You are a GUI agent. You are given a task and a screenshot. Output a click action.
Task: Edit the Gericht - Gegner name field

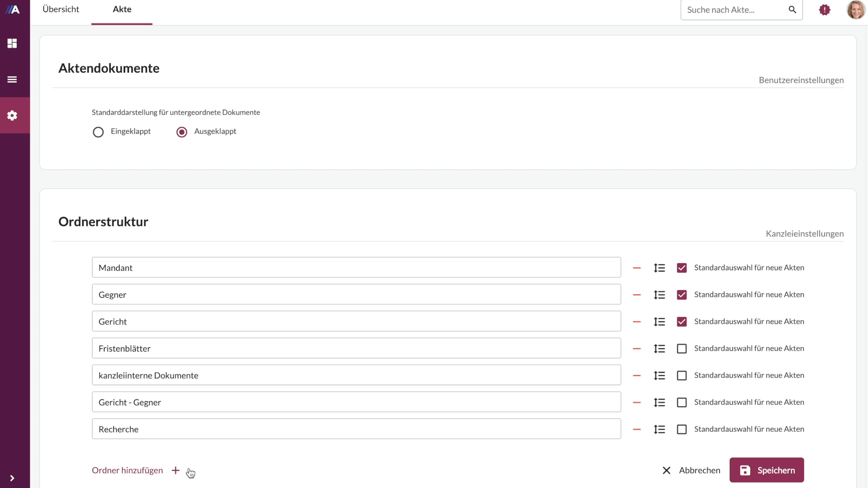[x=356, y=402]
